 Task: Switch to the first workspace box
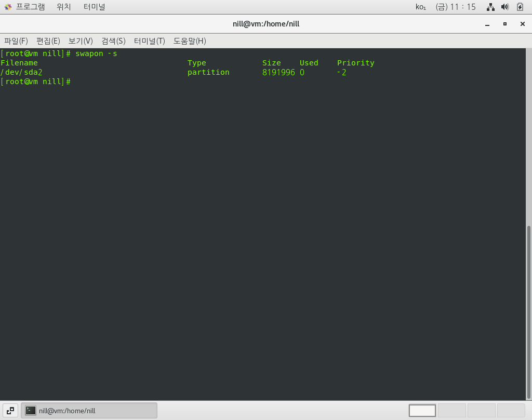[422, 411]
